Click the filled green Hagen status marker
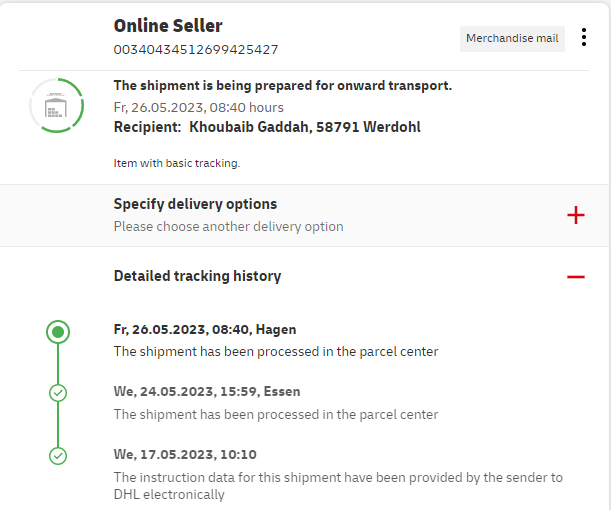611x510 pixels. [58, 331]
